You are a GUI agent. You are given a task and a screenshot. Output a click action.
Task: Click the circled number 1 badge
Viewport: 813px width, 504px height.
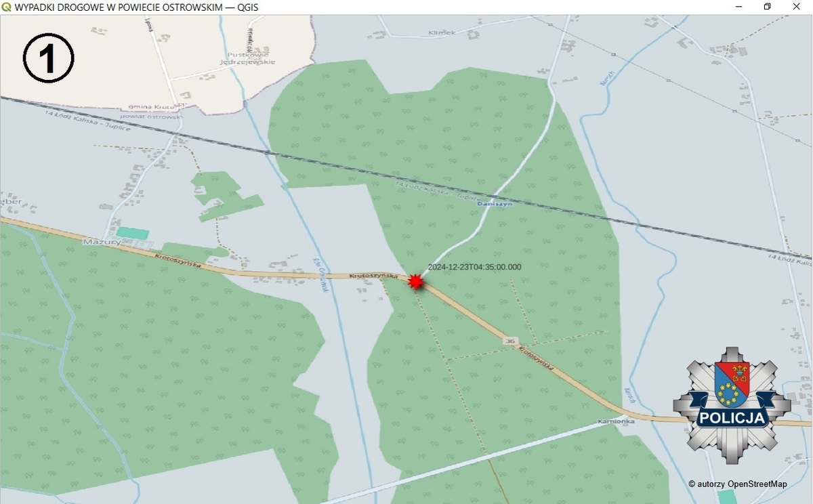tap(49, 59)
